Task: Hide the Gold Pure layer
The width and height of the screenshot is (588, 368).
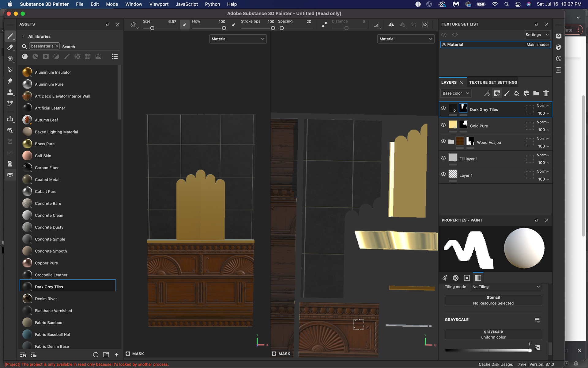Action: pos(443,125)
